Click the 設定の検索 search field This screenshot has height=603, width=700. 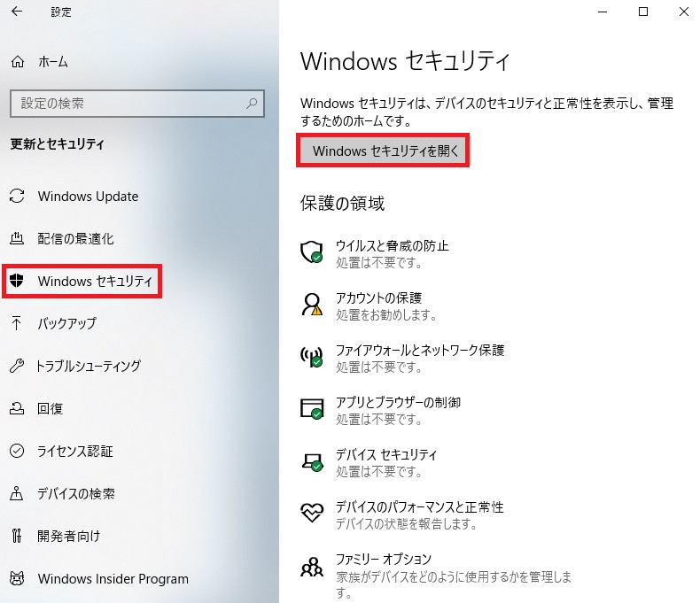click(137, 104)
